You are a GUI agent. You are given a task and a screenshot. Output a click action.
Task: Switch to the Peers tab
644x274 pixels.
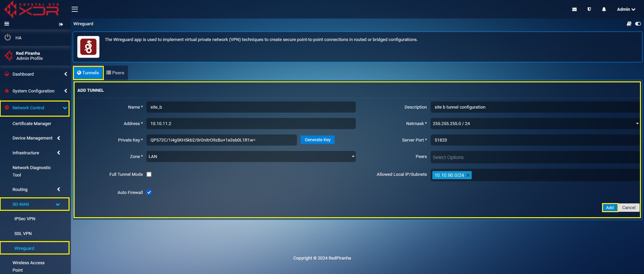[115, 73]
